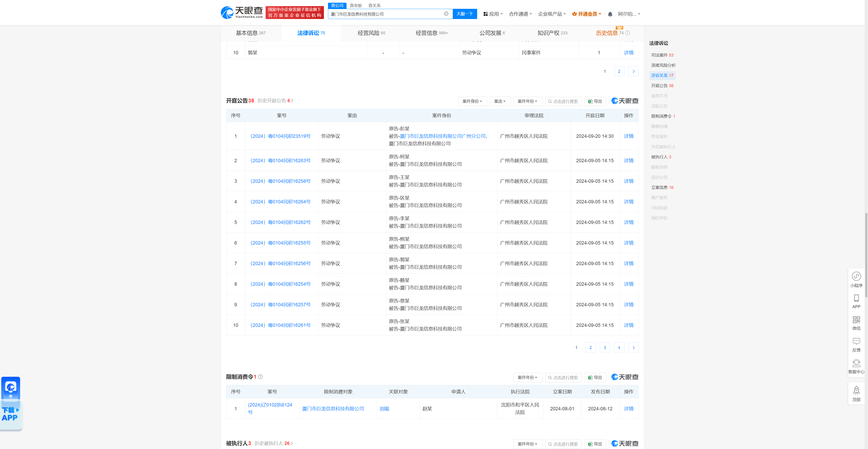The width and height of the screenshot is (868, 449).
Task: Click the 天眼一下 search button
Action: tap(465, 14)
